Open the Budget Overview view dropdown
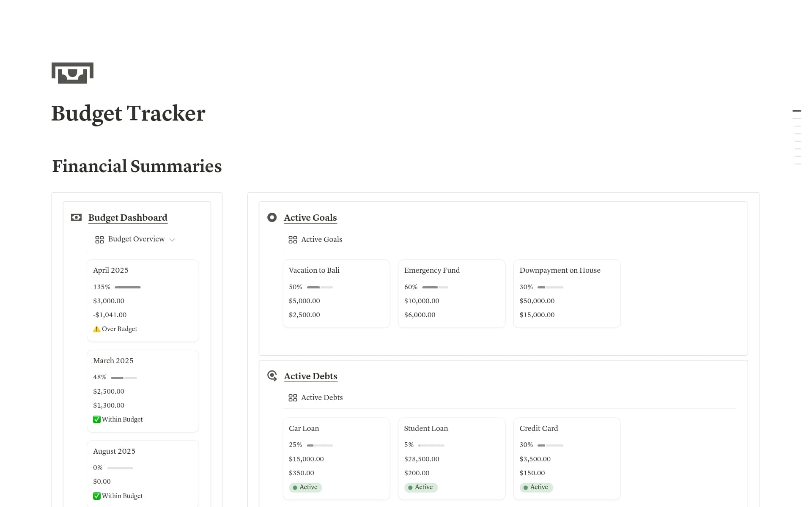 click(x=172, y=239)
